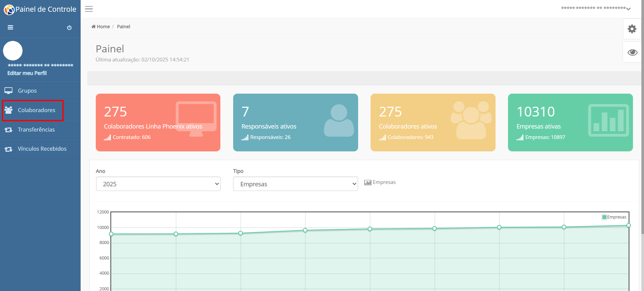Viewport: 644px width, 291px height.
Task: Open the Tipo dropdown showing Empresas
Action: coord(296,184)
